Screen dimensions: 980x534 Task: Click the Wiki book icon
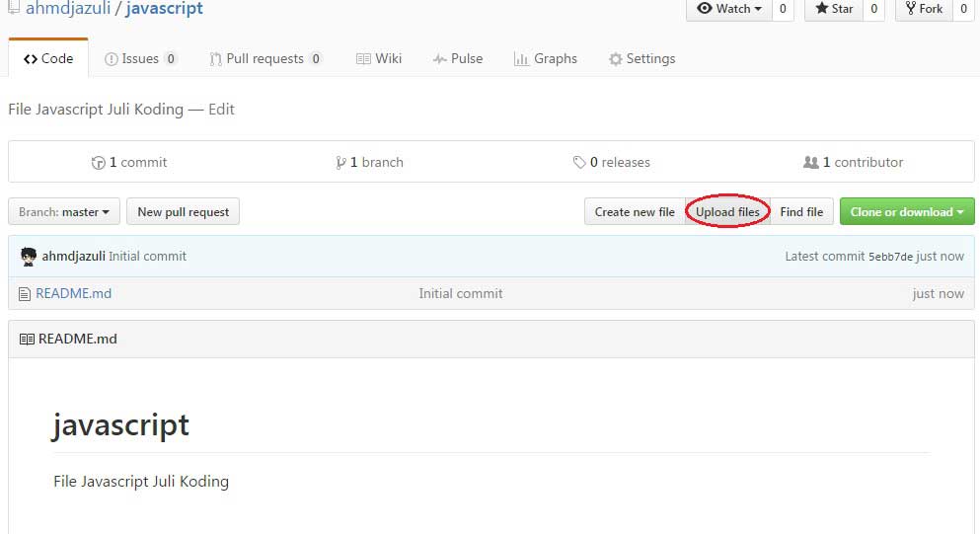pyautogui.click(x=363, y=59)
